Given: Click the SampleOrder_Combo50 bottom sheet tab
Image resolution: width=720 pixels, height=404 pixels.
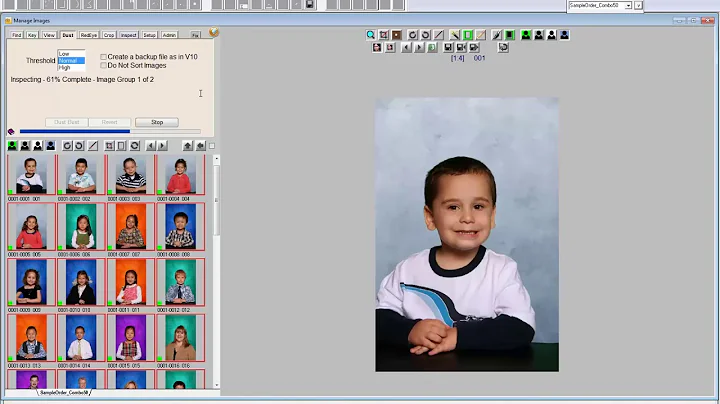Looking at the screenshot, I should (64, 393).
